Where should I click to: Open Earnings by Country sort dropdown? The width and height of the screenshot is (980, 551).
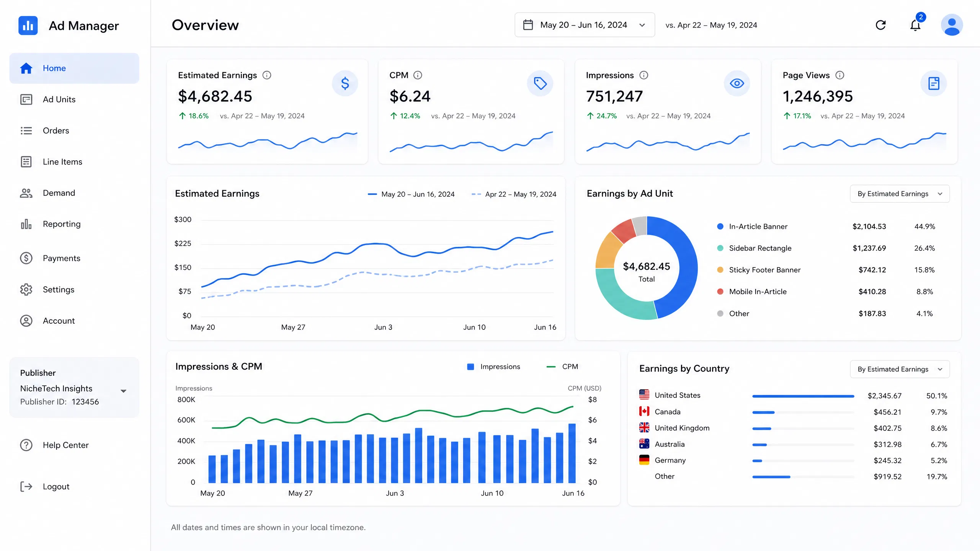coord(900,369)
